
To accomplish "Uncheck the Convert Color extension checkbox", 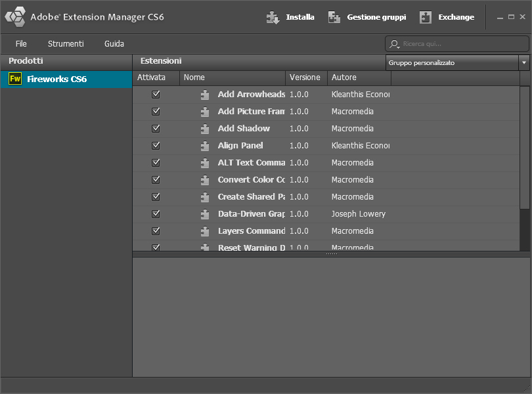I will point(156,180).
